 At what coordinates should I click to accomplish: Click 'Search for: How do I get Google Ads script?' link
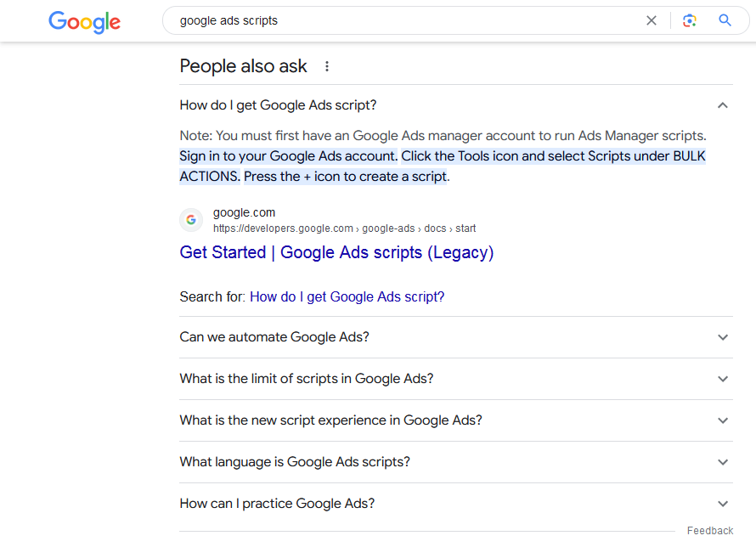point(347,297)
